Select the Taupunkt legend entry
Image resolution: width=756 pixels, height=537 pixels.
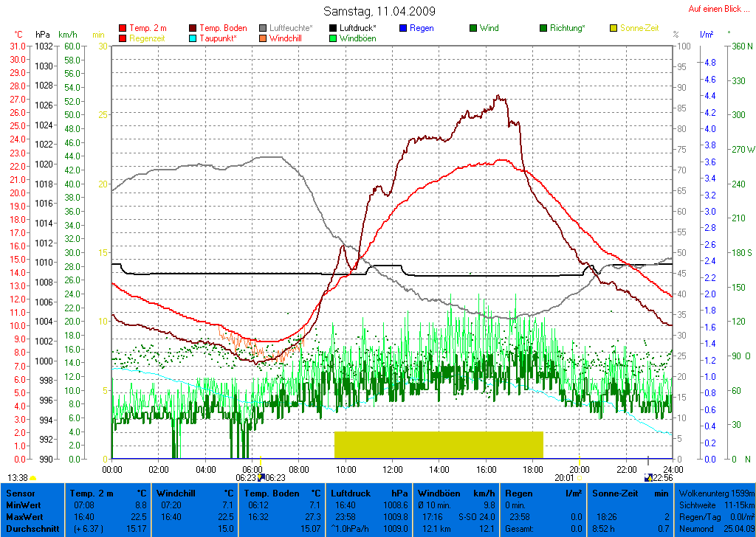(218, 38)
